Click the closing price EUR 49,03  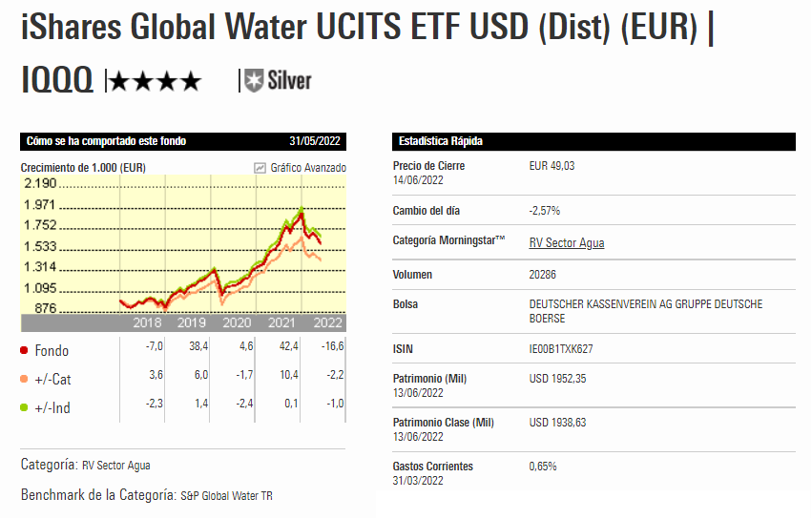[x=552, y=166]
